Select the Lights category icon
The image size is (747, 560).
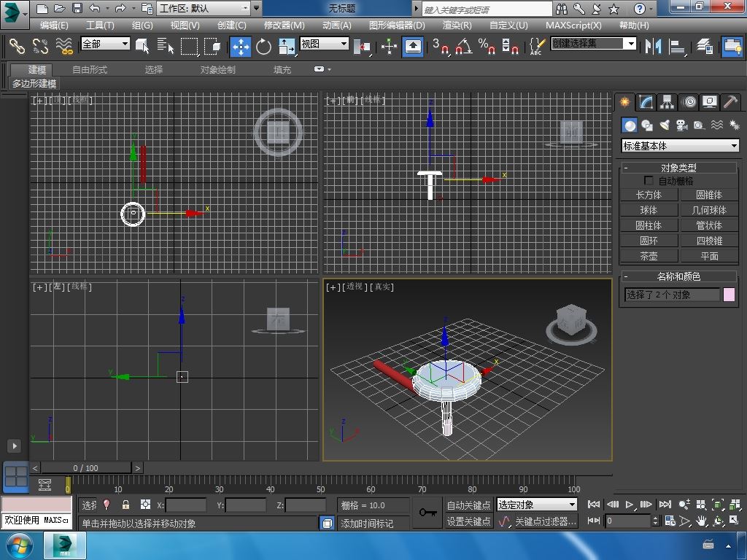(665, 125)
